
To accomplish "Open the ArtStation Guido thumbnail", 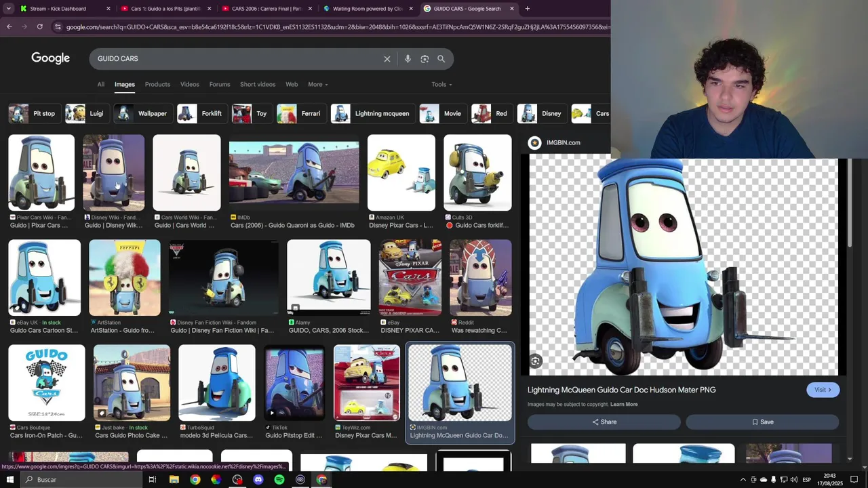I will click(x=125, y=278).
